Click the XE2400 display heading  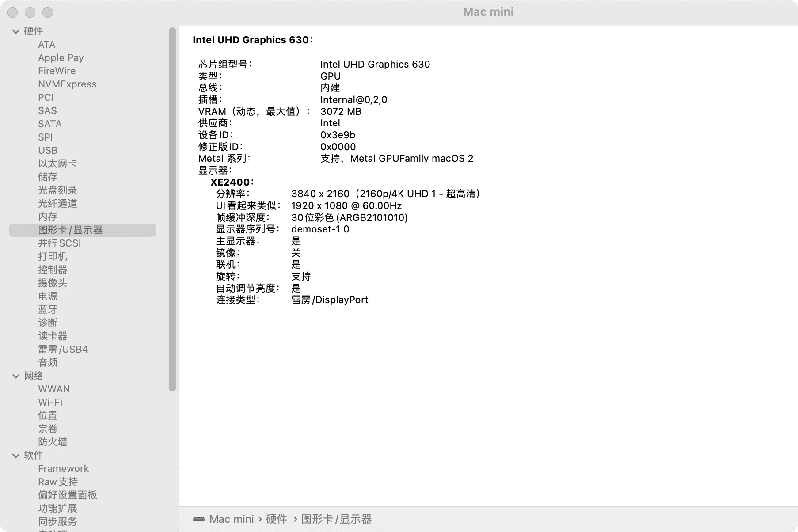pos(232,182)
